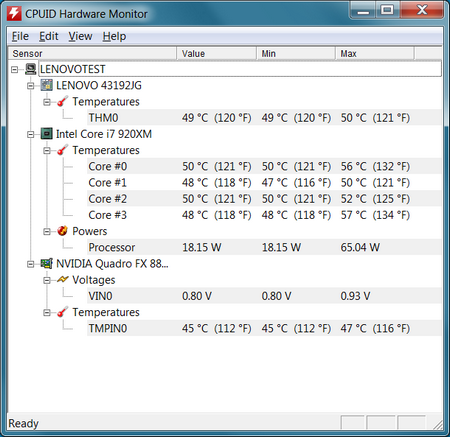This screenshot has width=450, height=437.
Task: Click the Min column header
Action: pos(296,54)
